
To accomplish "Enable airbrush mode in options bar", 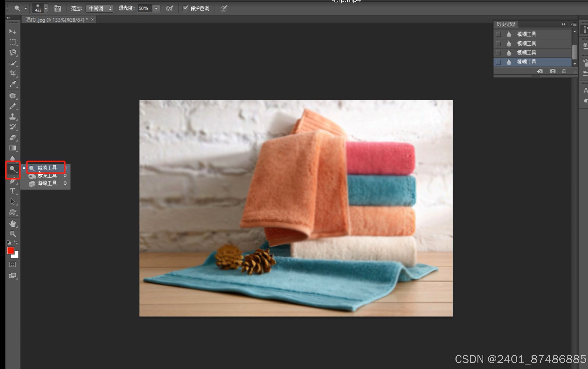I will click(170, 8).
